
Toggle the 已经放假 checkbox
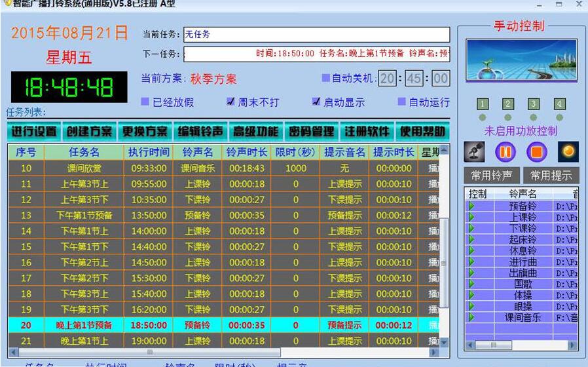tap(145, 102)
